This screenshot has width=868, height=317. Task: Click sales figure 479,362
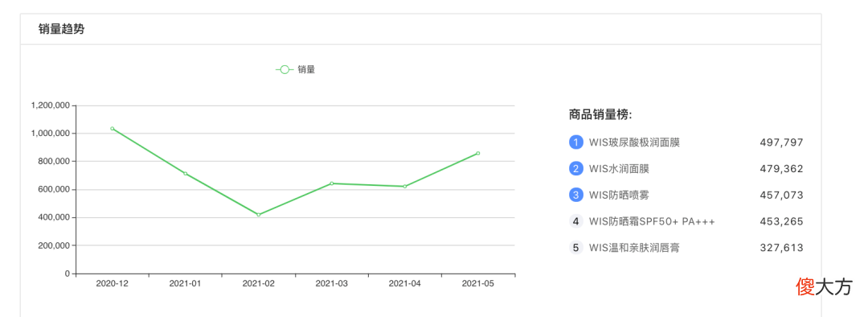point(781,168)
